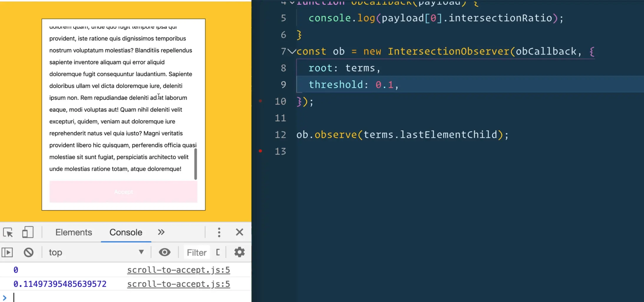644x302 pixels.
Task: Open first scroll-to-accept.js:5 source link
Action: pos(178,270)
